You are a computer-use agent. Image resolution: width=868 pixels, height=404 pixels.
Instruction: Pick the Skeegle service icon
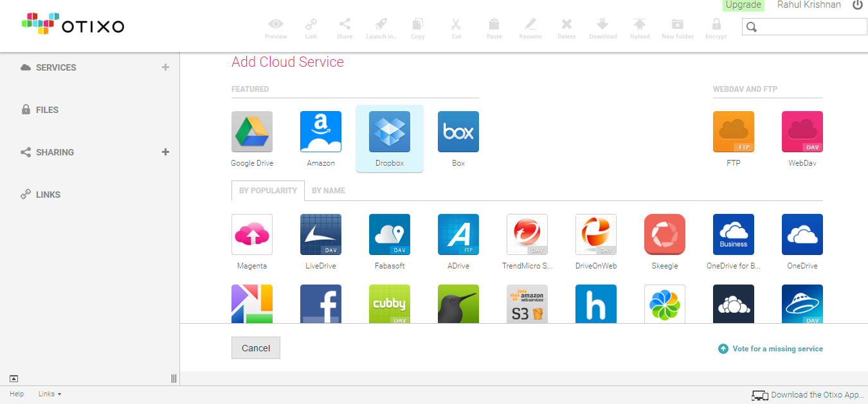pyautogui.click(x=665, y=234)
